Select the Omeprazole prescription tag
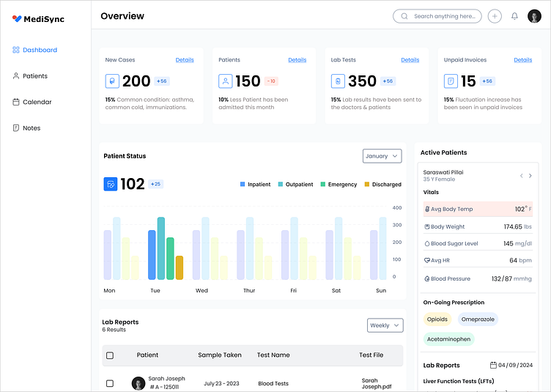 click(x=478, y=319)
